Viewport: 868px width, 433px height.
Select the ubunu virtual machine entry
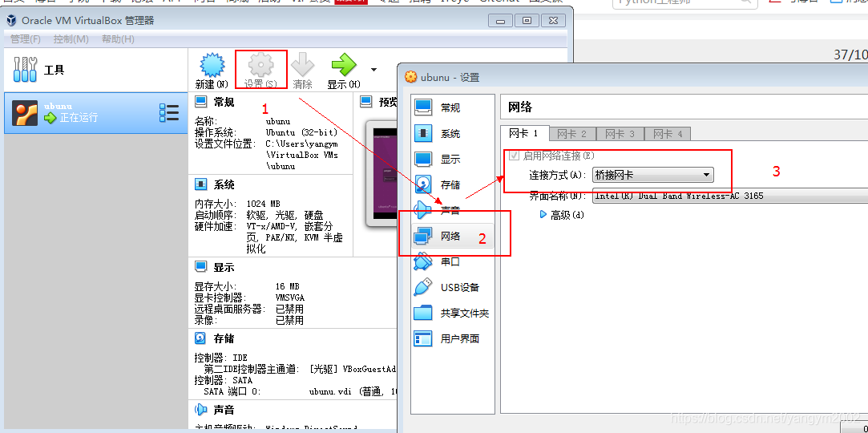click(x=95, y=113)
